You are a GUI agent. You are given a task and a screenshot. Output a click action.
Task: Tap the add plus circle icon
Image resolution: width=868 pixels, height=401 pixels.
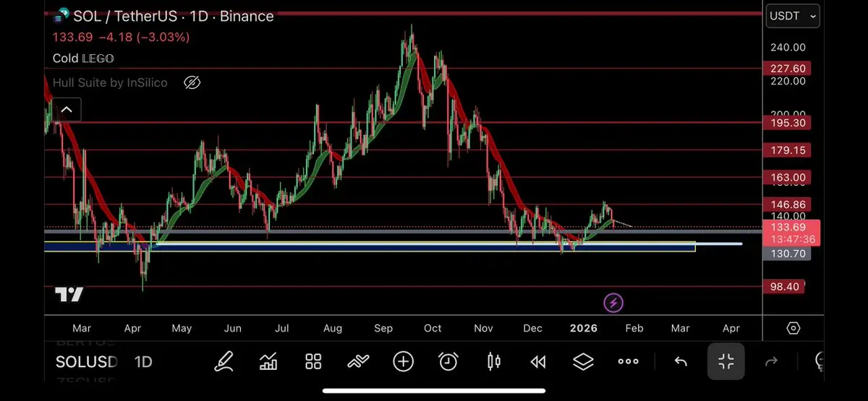tap(403, 361)
